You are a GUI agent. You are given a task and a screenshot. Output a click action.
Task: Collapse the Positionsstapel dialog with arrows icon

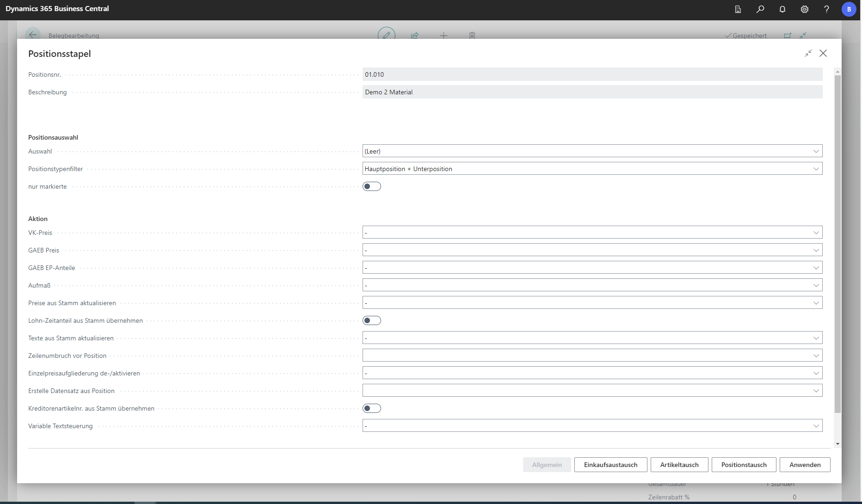coord(808,54)
